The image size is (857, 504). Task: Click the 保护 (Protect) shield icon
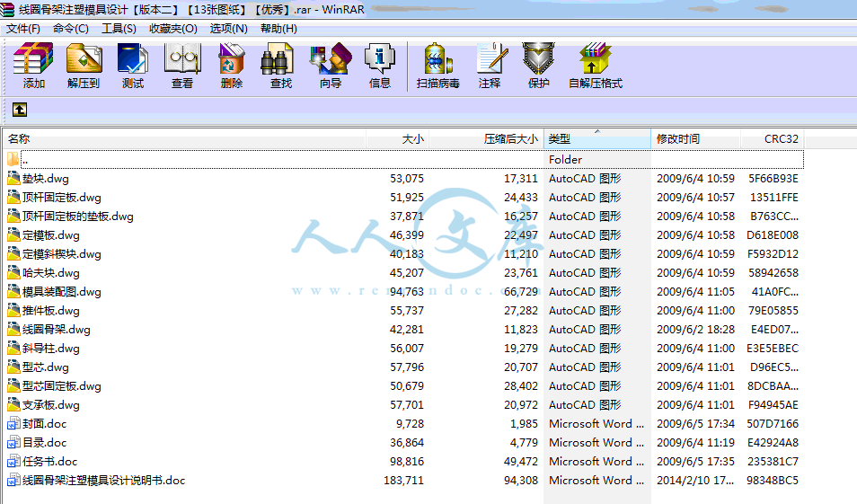point(538,58)
